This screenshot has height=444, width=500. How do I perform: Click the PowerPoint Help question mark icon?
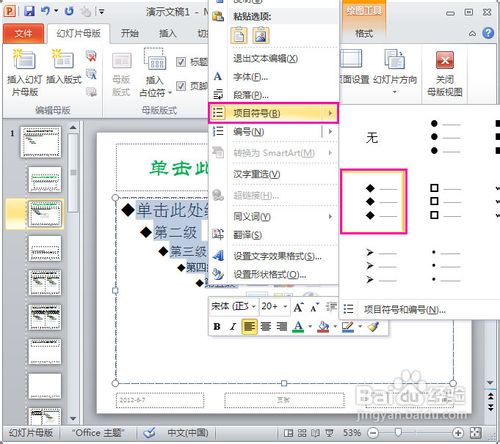pos(488,33)
